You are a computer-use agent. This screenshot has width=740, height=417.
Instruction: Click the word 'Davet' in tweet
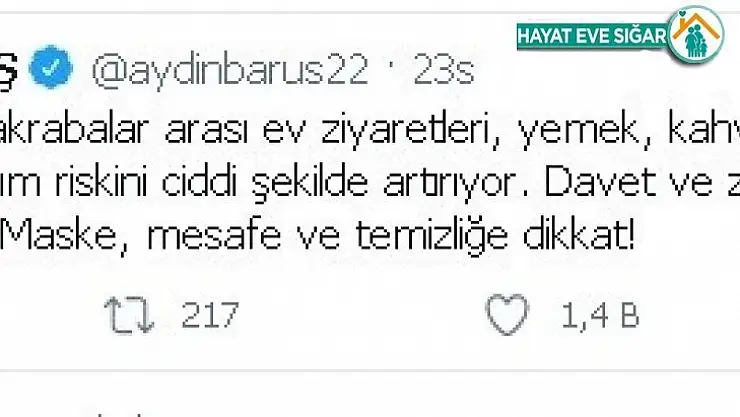(599, 182)
